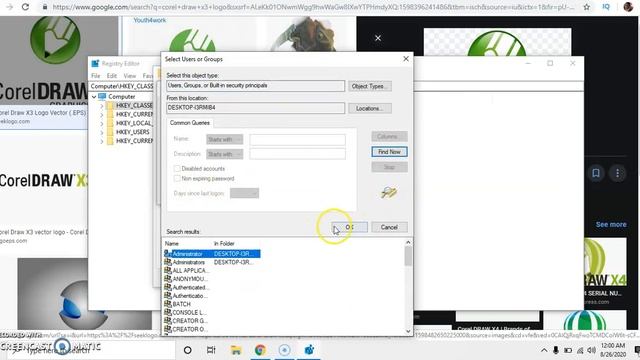Click the Description query input field
Viewport: 640px width, 360px height.
tap(298, 154)
